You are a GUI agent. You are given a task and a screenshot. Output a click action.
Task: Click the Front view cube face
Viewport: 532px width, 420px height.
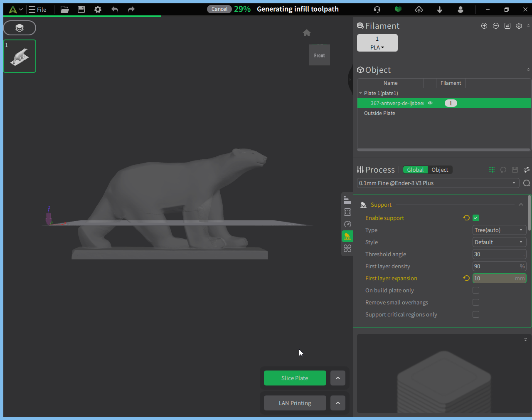[x=320, y=55]
